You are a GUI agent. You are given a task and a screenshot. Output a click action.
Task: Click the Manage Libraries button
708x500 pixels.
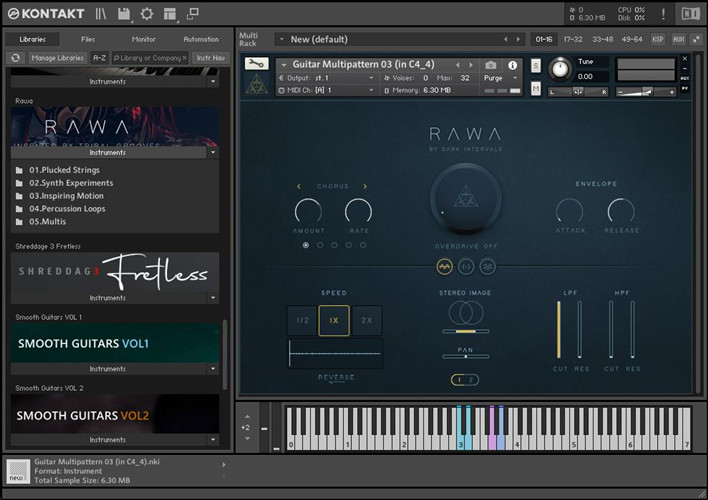click(x=57, y=58)
